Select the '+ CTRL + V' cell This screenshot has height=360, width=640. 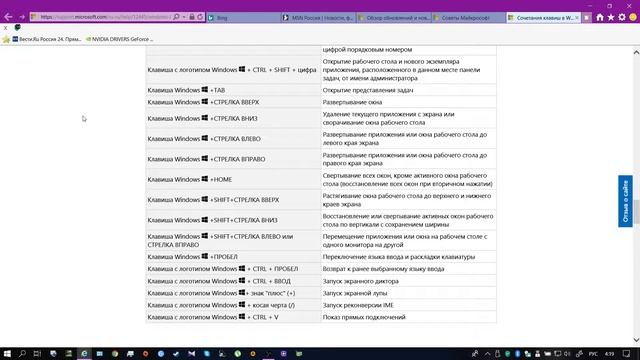pyautogui.click(x=233, y=317)
